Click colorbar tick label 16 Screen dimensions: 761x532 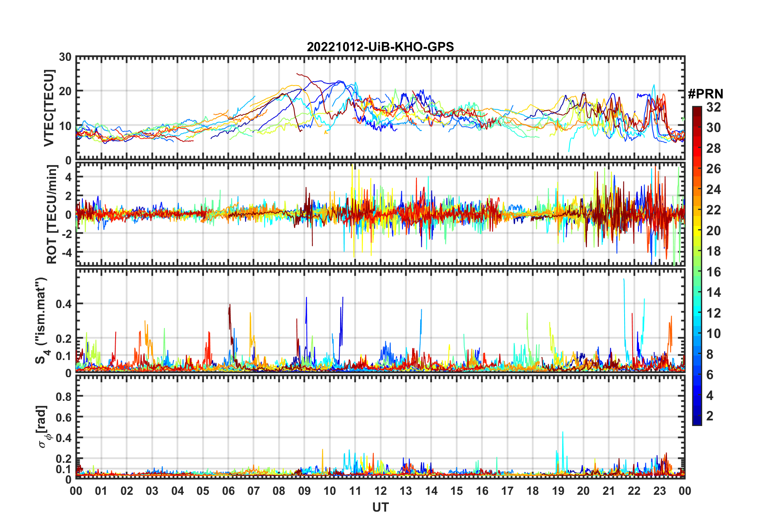713,272
